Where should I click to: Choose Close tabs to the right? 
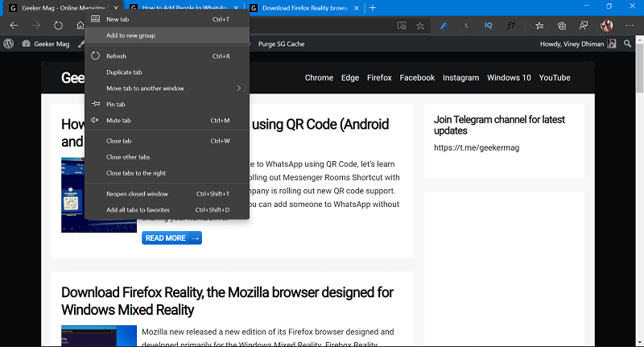[x=167, y=172]
